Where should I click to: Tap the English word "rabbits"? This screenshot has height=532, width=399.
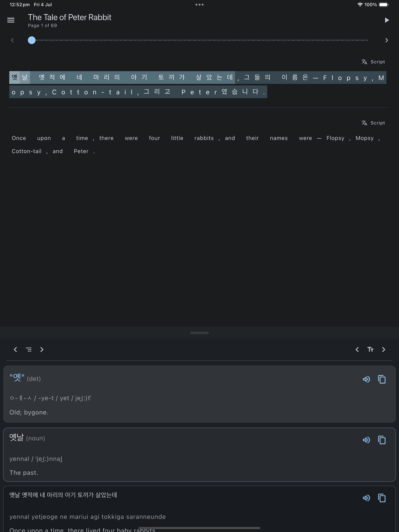[204, 138]
